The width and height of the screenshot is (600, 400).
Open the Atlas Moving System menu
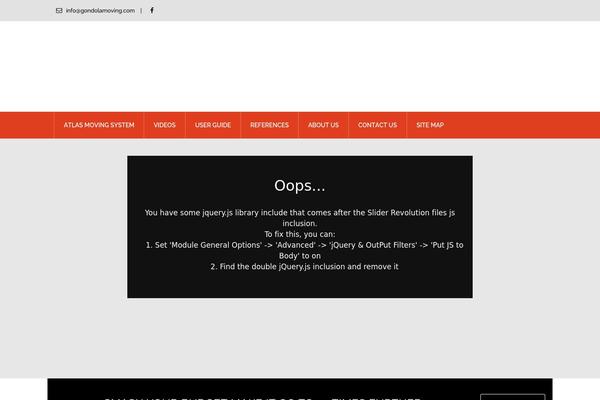tap(99, 125)
